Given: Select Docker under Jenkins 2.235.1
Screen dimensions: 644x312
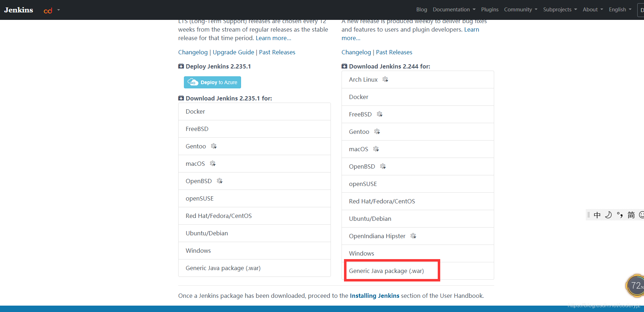Looking at the screenshot, I should click(x=255, y=111).
